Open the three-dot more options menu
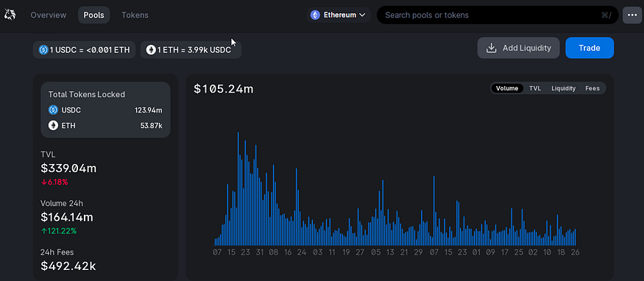The width and height of the screenshot is (644, 281). 632,15
